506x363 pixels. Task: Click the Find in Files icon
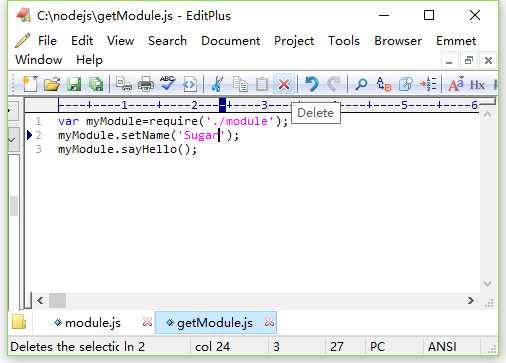point(406,84)
